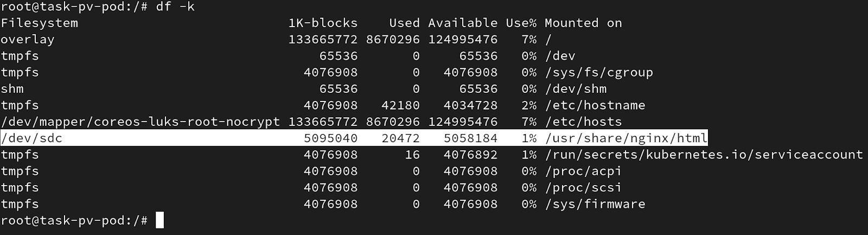Click the "shm" filesystem name
Viewport: 868px width, 235px height.
[12, 88]
